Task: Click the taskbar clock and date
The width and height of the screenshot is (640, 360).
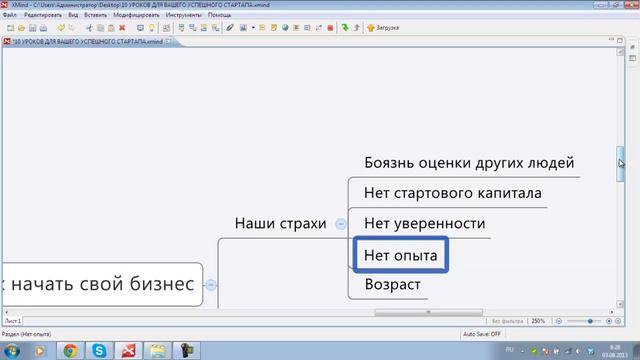Action: point(615,351)
